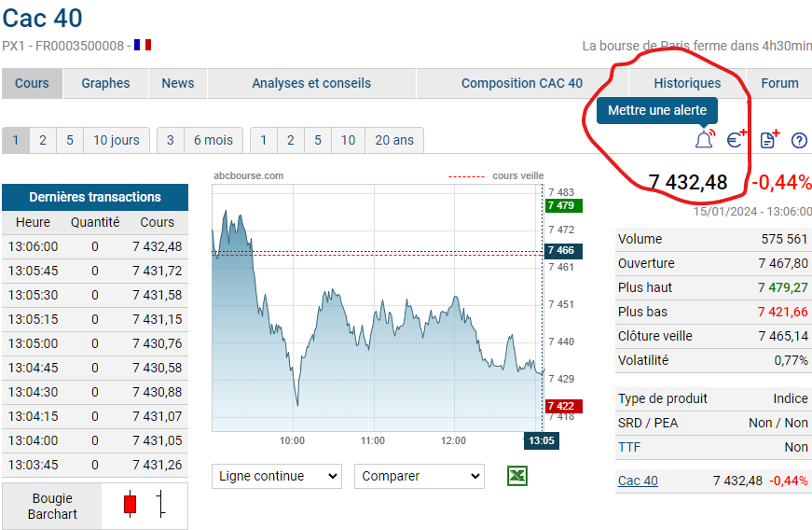This screenshot has width=812, height=530.
Task: Click the SRD / PEA row
Action: [x=713, y=424]
